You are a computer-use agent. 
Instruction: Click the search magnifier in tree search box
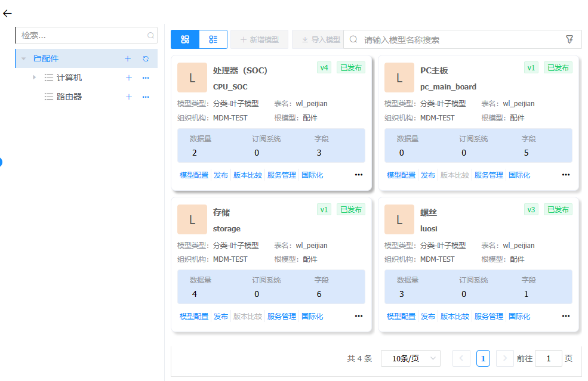coord(150,36)
